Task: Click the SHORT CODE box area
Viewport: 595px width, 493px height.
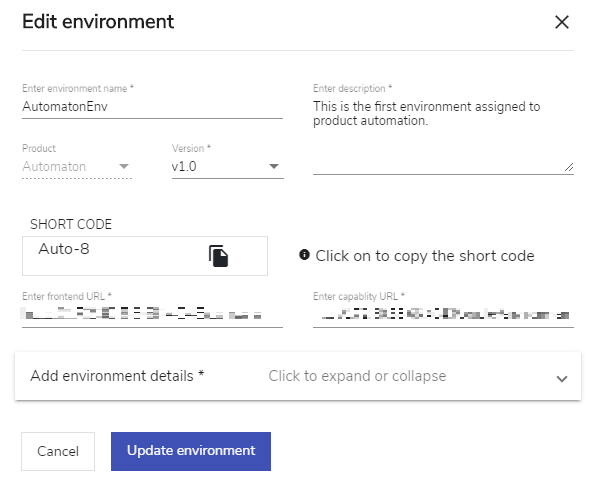Action: 145,256
